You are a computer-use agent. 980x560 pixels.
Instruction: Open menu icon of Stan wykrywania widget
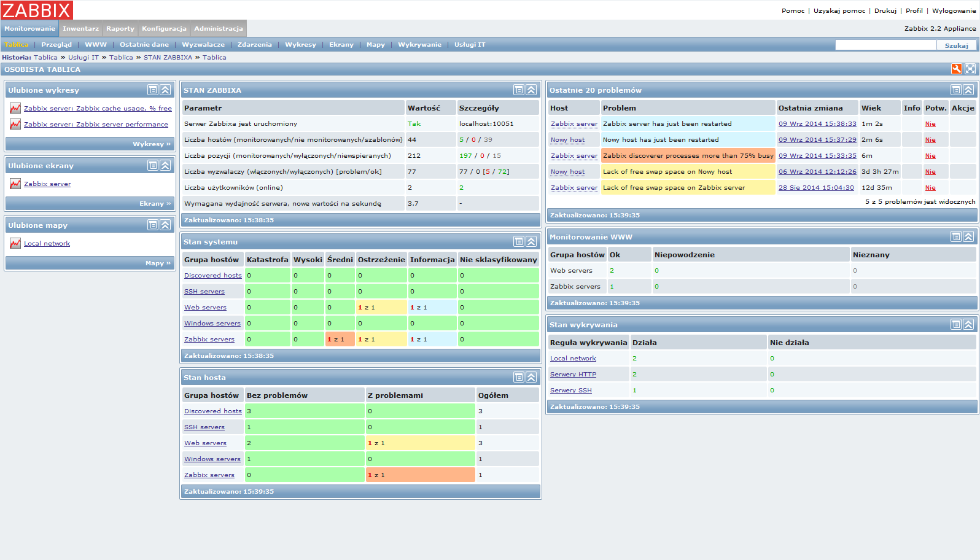[956, 324]
